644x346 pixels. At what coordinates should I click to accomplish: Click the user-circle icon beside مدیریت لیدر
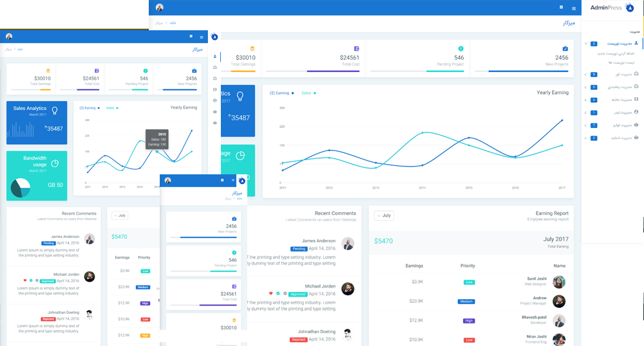[636, 112]
